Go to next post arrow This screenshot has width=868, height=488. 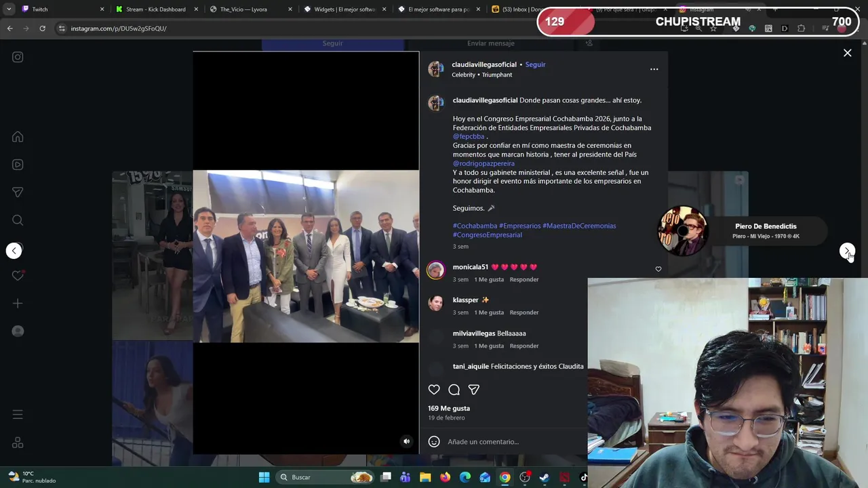846,251
